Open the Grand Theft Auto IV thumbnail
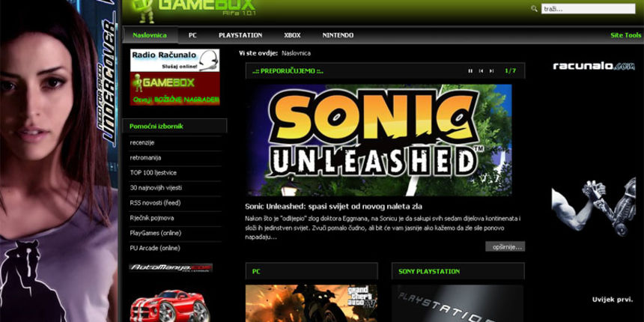This screenshot has width=644, height=322. (x=312, y=303)
